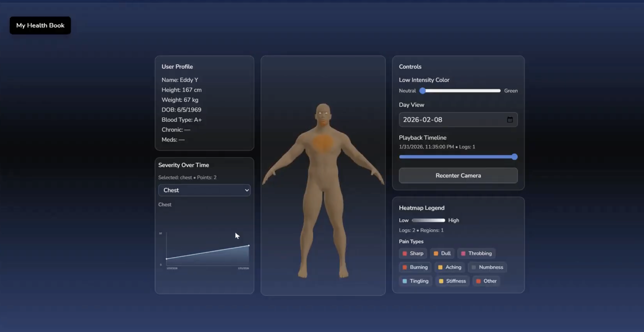Select the Tingling pain type chip
The width and height of the screenshot is (644, 332).
(416, 281)
